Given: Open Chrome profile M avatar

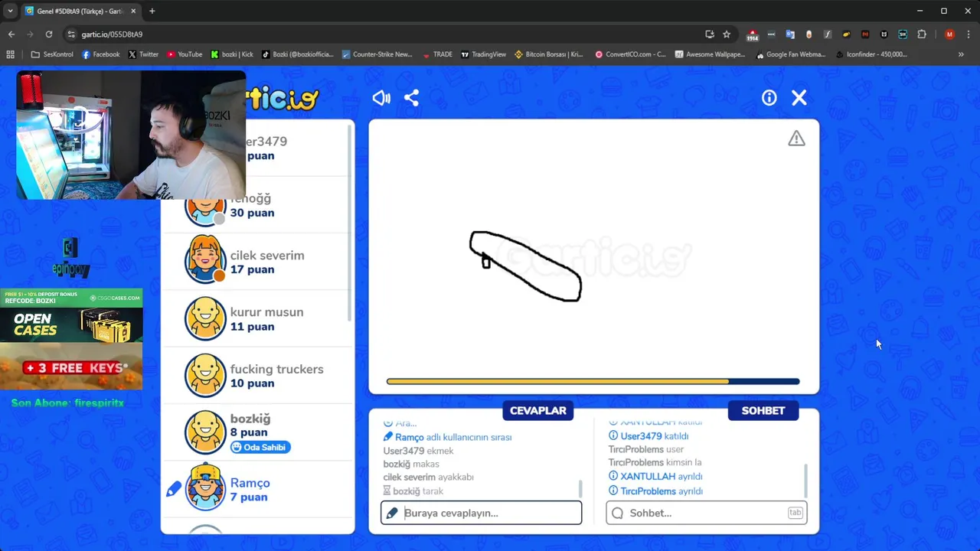Looking at the screenshot, I should pos(949,34).
